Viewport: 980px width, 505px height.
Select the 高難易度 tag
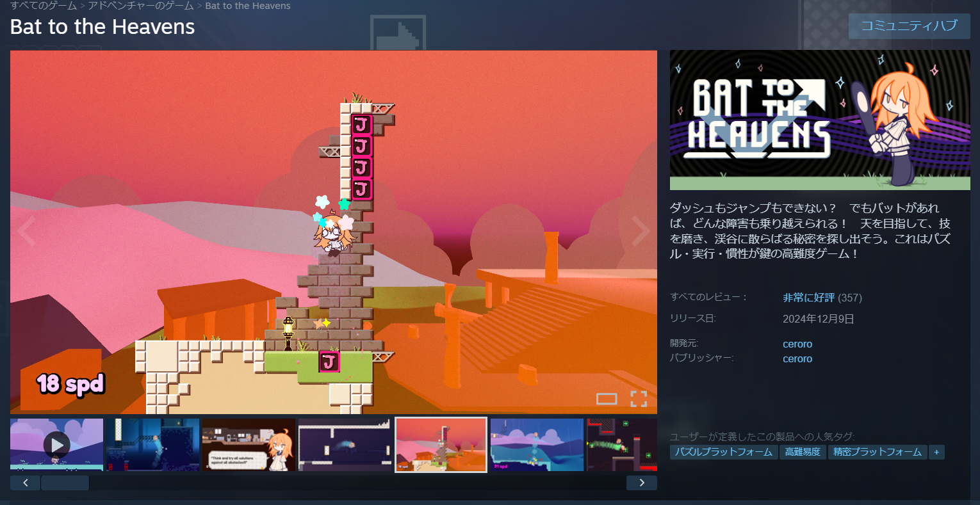coord(803,453)
